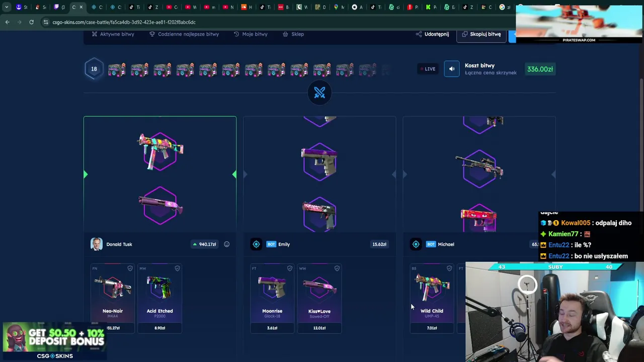Click the 3.61zł price under Moonrise
Screen dimensions: 644x362
[x=272, y=328]
